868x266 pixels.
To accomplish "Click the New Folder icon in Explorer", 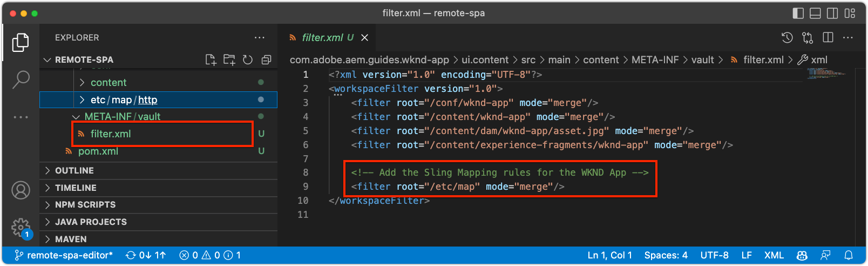I will (x=229, y=60).
